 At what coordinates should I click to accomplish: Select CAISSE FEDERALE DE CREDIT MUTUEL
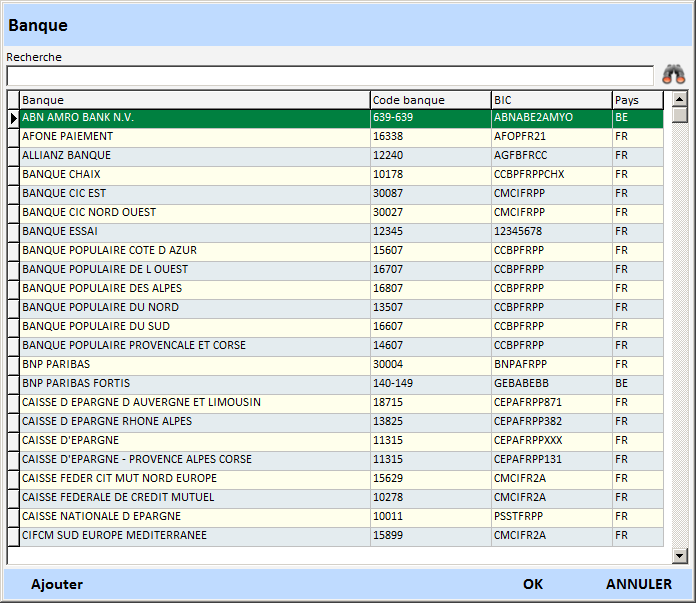(335, 498)
